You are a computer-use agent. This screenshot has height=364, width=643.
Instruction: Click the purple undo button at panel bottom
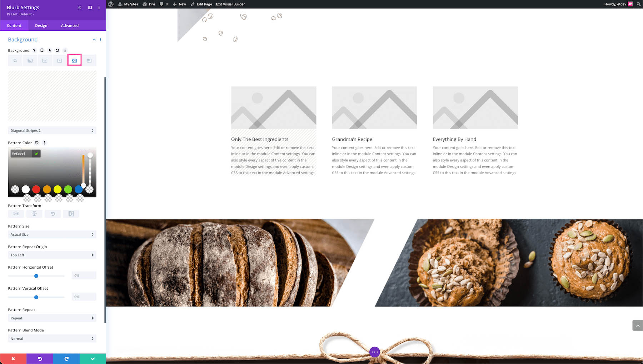[40, 359]
